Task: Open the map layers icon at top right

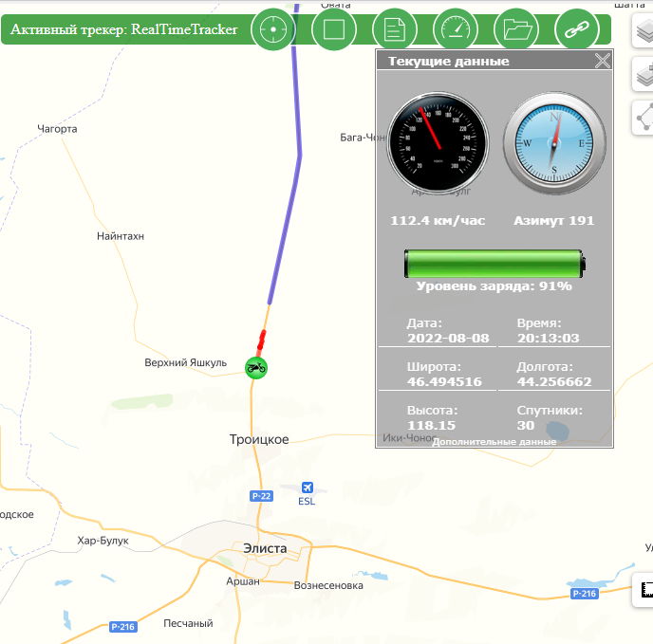Action: [x=644, y=30]
